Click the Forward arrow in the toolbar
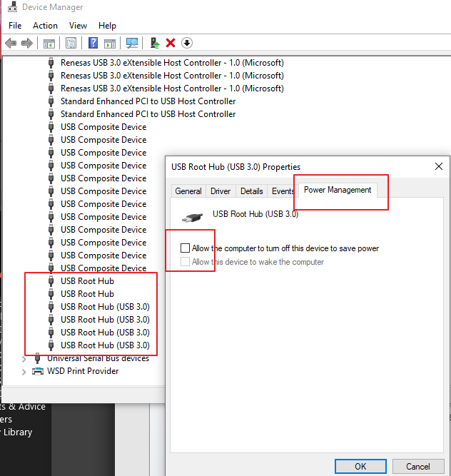Screen dimensions: 451x476 point(27,43)
